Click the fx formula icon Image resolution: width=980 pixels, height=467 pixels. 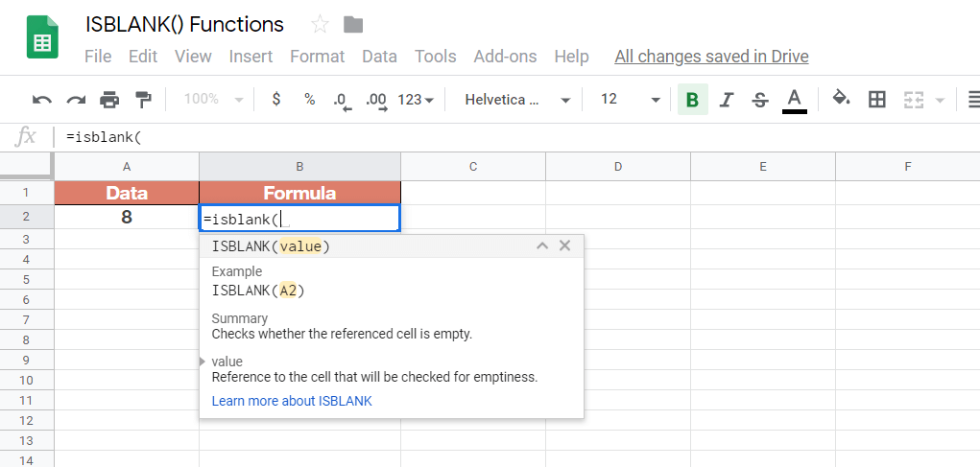coord(26,136)
